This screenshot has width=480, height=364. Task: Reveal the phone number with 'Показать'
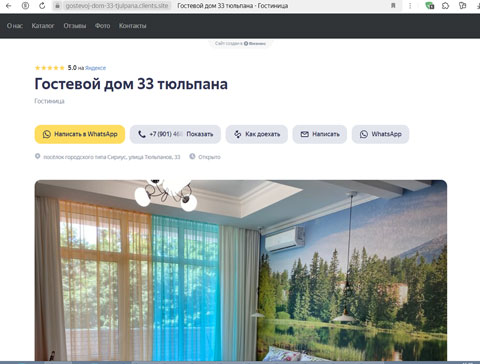click(200, 134)
